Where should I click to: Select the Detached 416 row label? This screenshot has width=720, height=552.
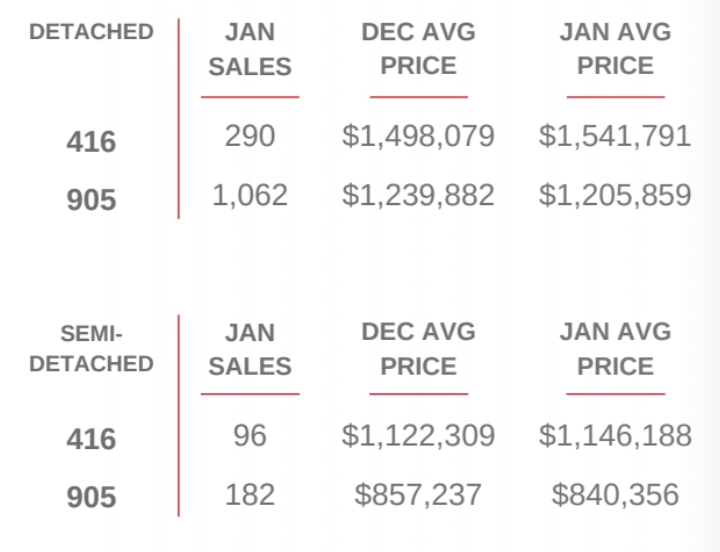[91, 142]
